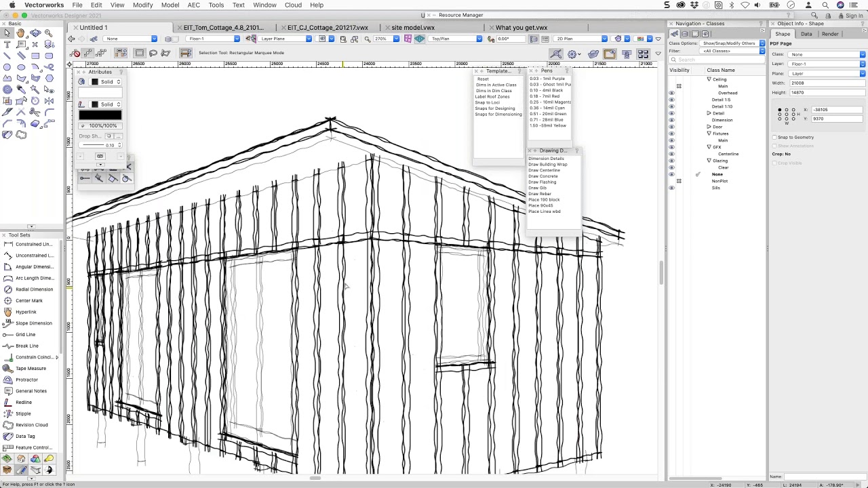Viewport: 868px width, 488px height.
Task: Click the white fill color swatch
Action: tap(100, 92)
